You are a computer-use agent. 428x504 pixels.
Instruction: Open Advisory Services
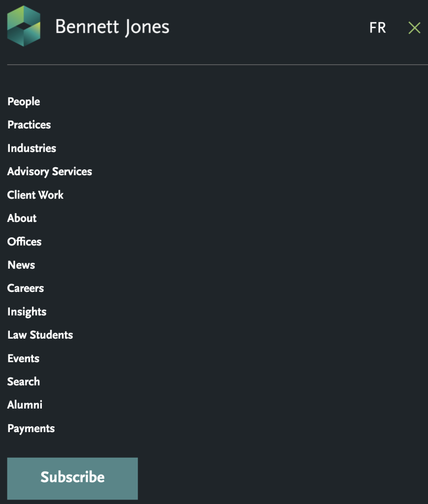(50, 172)
